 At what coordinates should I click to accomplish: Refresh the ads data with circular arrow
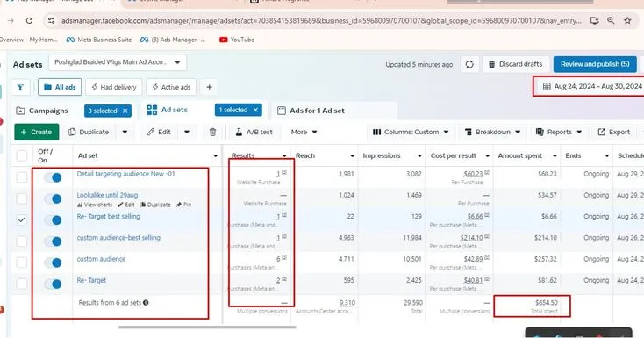tap(469, 65)
